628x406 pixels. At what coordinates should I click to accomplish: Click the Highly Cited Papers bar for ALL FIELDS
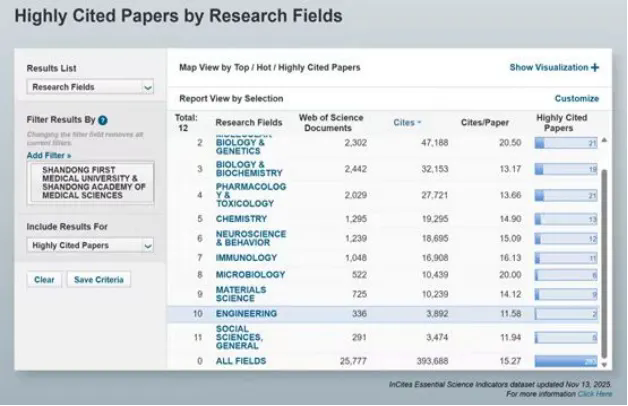tap(565, 361)
